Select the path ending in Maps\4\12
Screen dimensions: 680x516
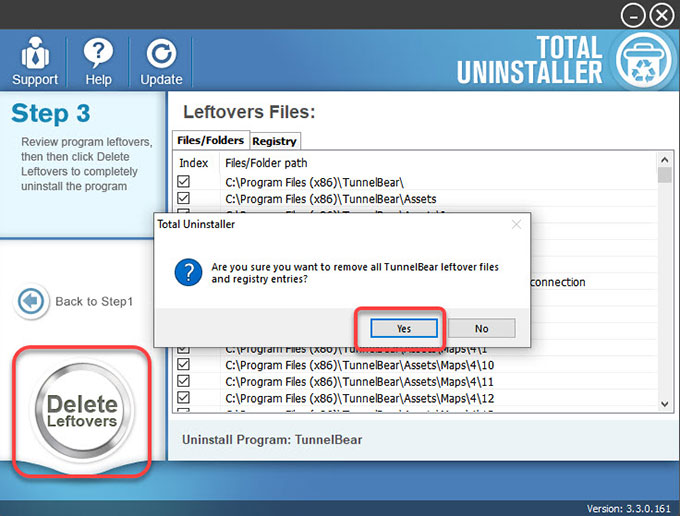pos(360,398)
